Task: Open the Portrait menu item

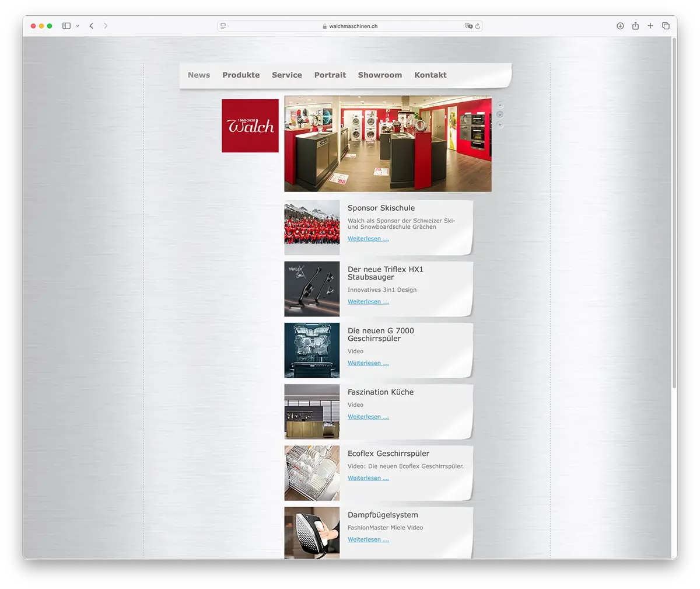Action: coord(330,75)
